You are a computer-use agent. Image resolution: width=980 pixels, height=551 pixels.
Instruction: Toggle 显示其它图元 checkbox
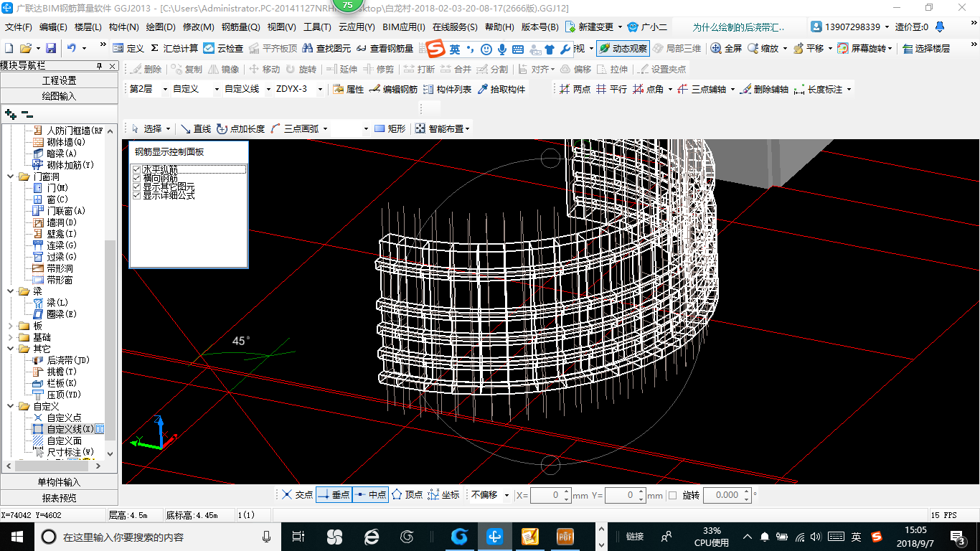pyautogui.click(x=136, y=187)
